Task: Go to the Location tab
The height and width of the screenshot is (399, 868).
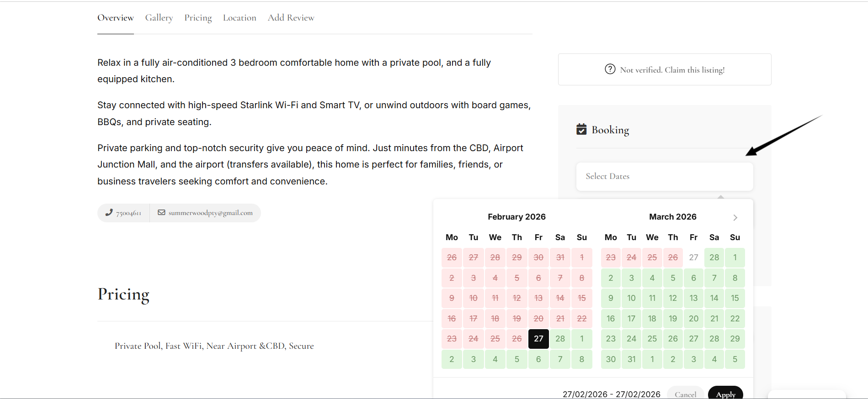Action: 240,18
